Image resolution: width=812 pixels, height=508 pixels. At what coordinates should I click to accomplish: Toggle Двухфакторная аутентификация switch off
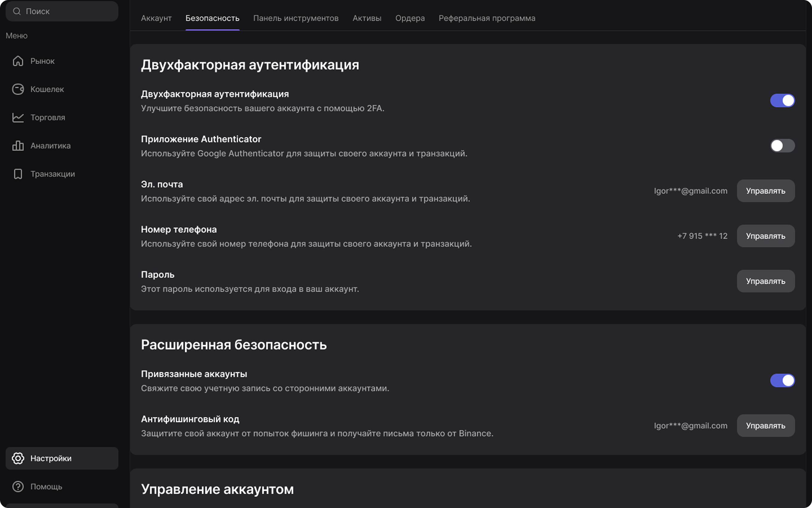(x=782, y=100)
